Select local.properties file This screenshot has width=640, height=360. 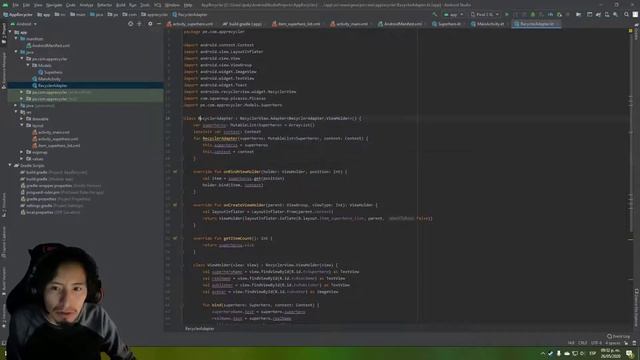pos(50,212)
